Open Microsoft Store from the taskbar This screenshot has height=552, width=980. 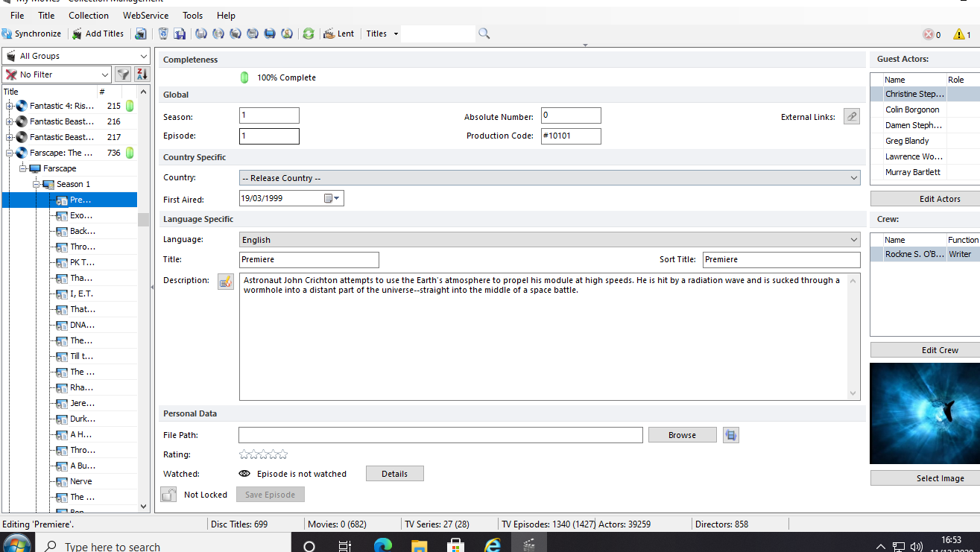456,545
